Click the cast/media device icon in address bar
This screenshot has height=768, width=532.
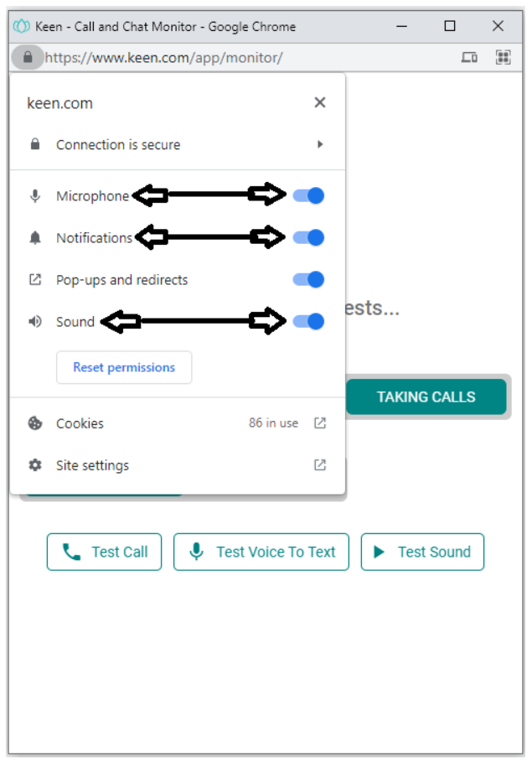point(469,58)
